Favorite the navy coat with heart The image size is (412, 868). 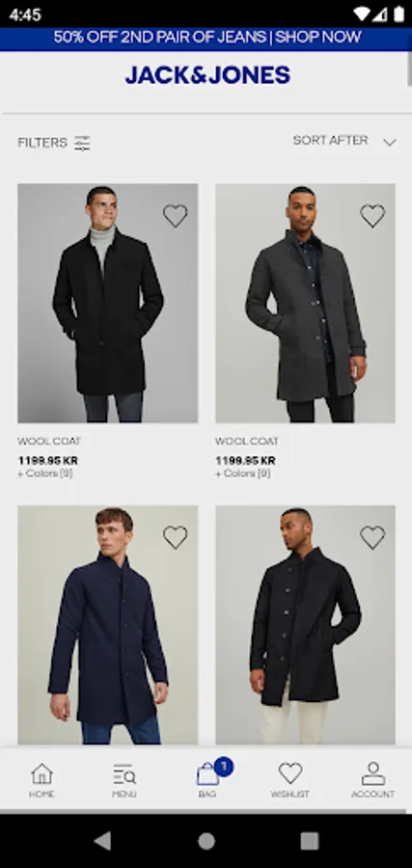175,537
